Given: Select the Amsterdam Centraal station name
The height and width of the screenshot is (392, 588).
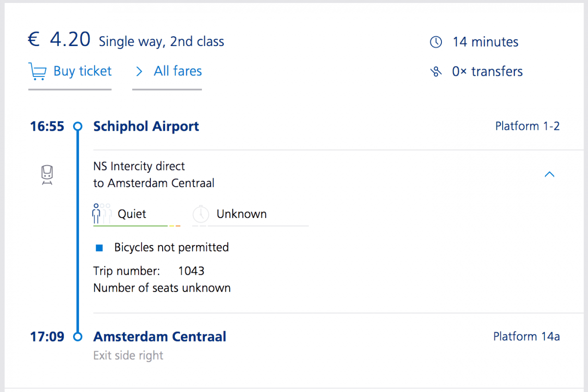Looking at the screenshot, I should [x=160, y=337].
